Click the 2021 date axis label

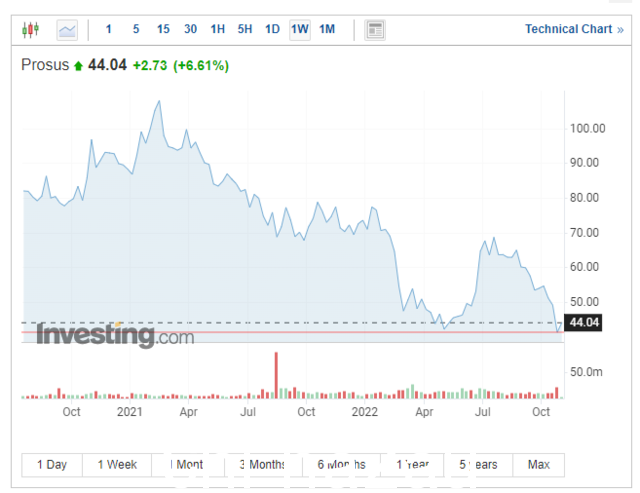[129, 412]
